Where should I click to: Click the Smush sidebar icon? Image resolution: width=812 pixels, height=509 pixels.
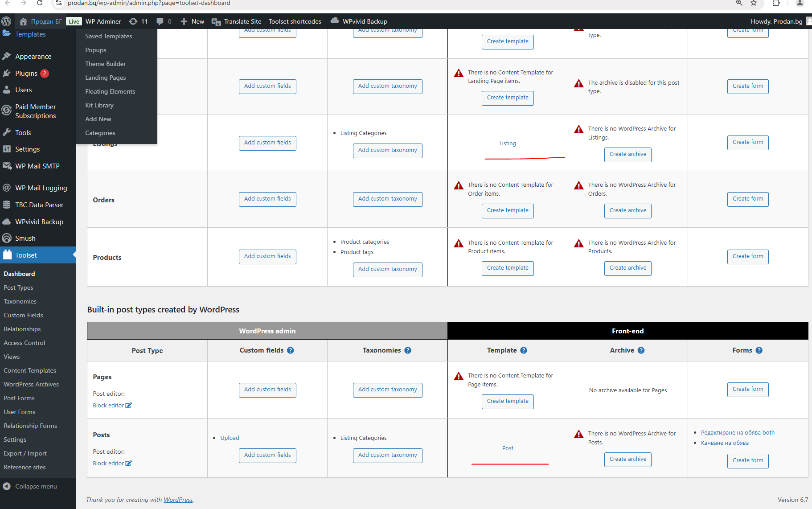coord(7,238)
